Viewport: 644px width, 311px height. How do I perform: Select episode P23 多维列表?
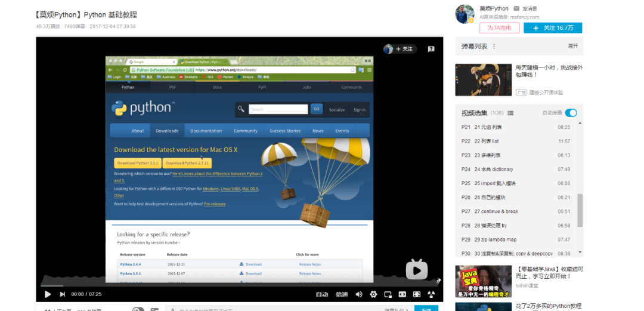516,155
